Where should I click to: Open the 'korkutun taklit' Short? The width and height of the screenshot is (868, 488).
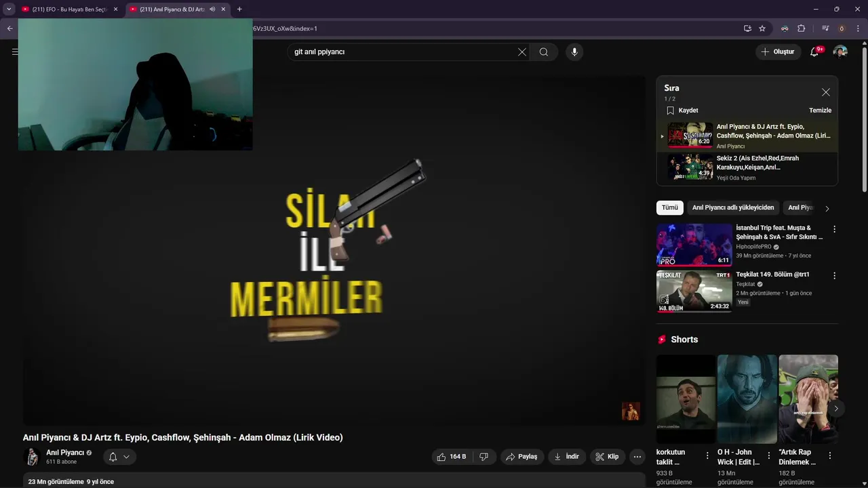click(x=686, y=399)
